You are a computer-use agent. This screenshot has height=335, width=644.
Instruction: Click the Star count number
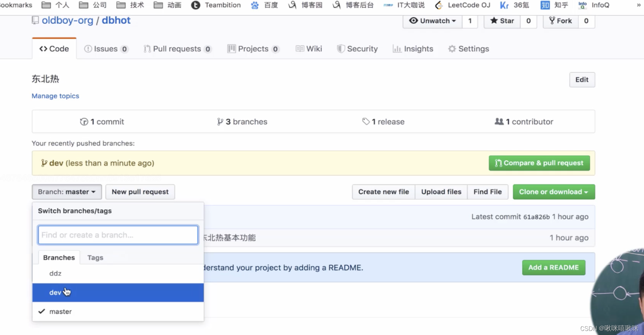click(x=528, y=21)
